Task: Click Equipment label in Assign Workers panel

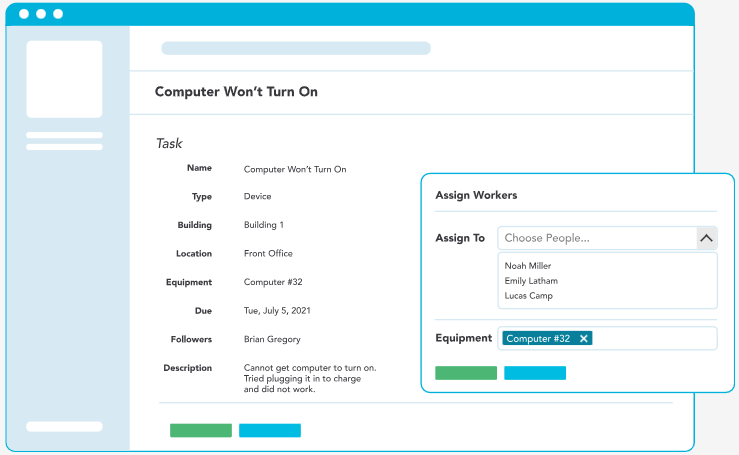Action: pos(464,338)
